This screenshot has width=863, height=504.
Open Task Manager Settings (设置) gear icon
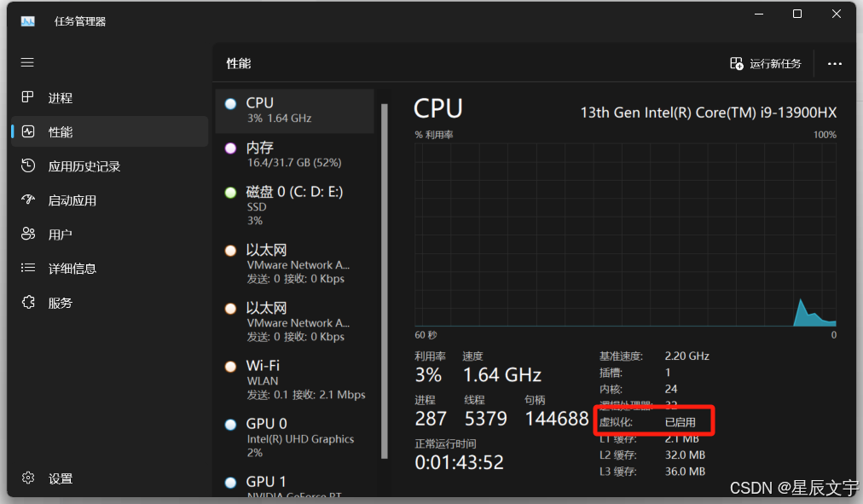click(28, 478)
